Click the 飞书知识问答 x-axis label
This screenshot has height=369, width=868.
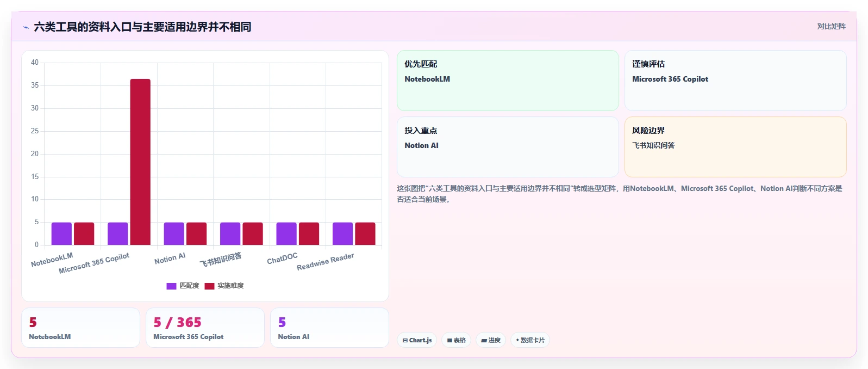220,260
